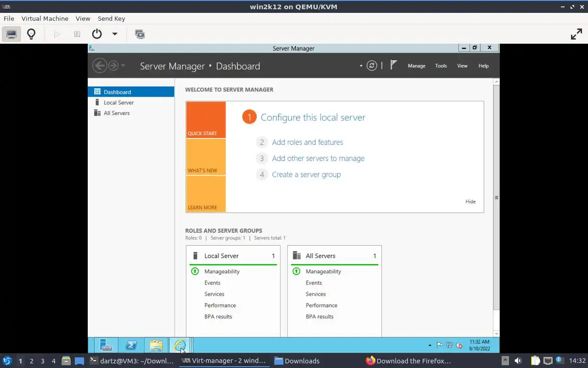Open File Explorer from Windows taskbar
The width and height of the screenshot is (588, 368).
[156, 345]
